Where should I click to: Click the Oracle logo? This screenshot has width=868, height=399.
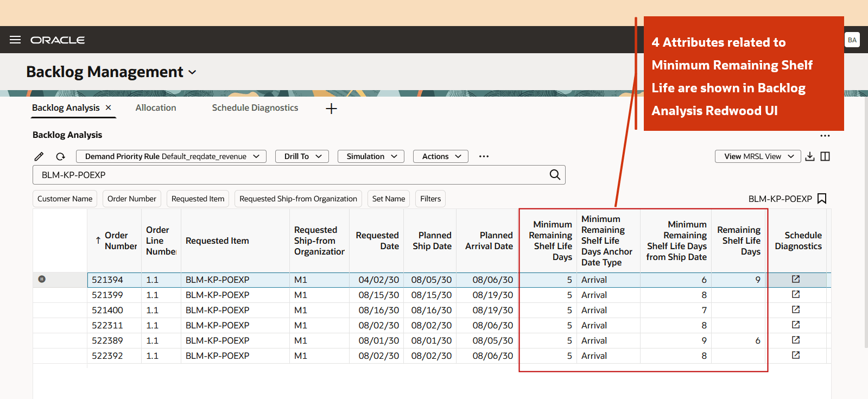point(58,40)
